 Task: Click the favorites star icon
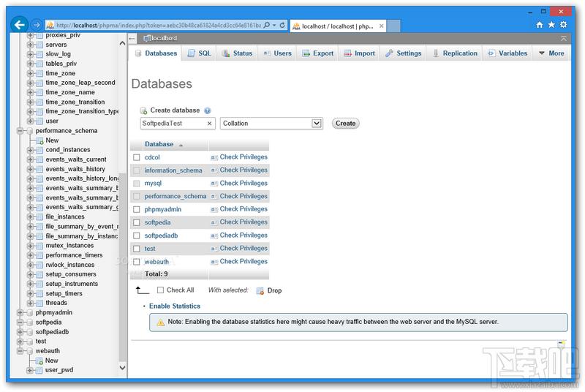(551, 25)
